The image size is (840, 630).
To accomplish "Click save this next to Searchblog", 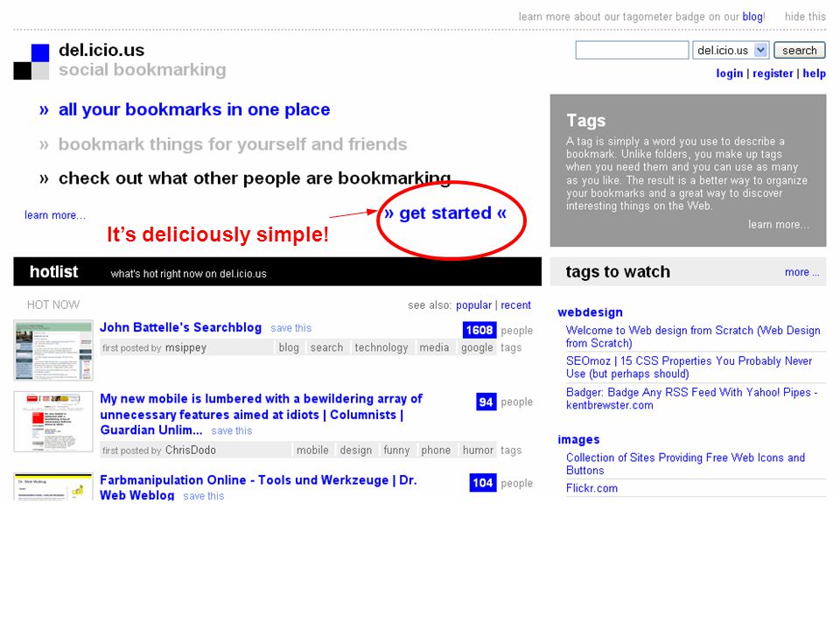I will pos(290,328).
